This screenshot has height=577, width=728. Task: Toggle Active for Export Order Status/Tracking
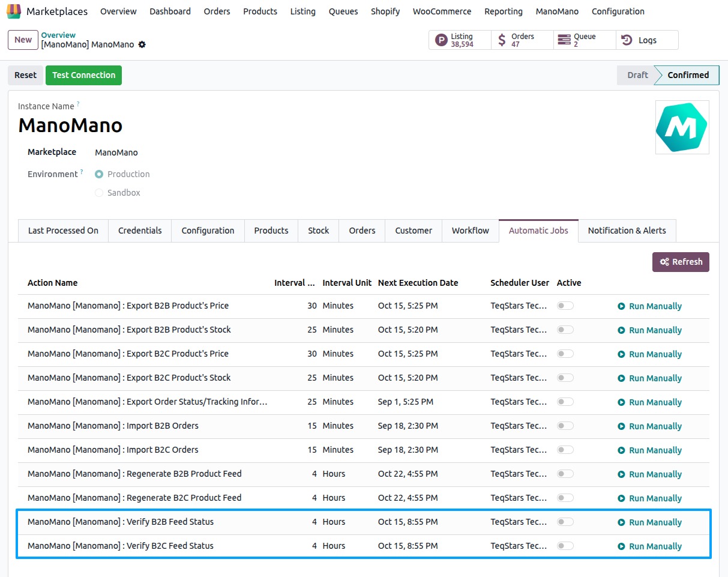565,402
